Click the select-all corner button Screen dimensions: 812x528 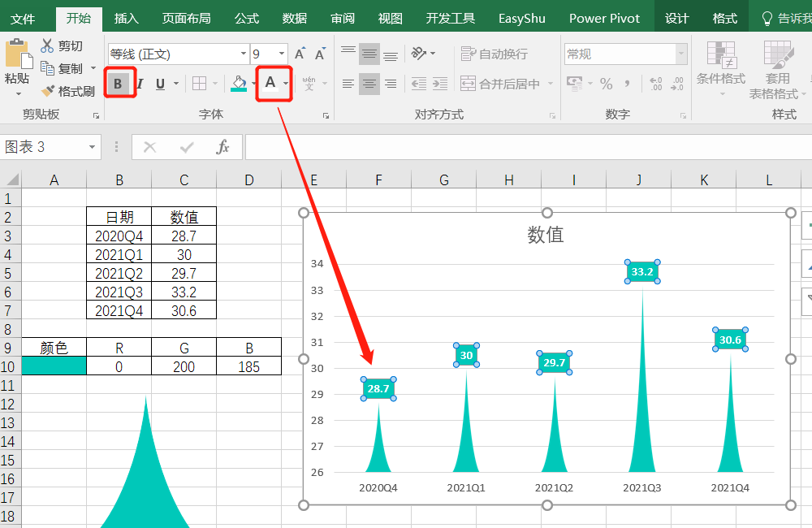point(11,180)
